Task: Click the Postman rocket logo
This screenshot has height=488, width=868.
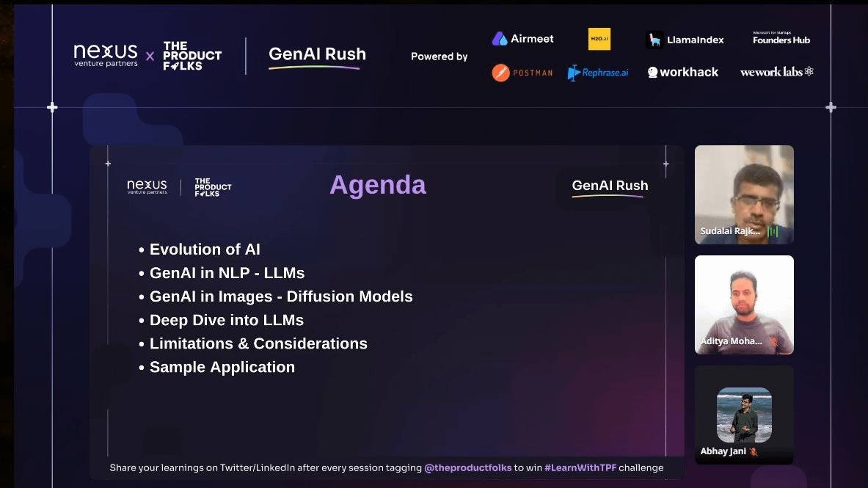Action: (x=500, y=72)
